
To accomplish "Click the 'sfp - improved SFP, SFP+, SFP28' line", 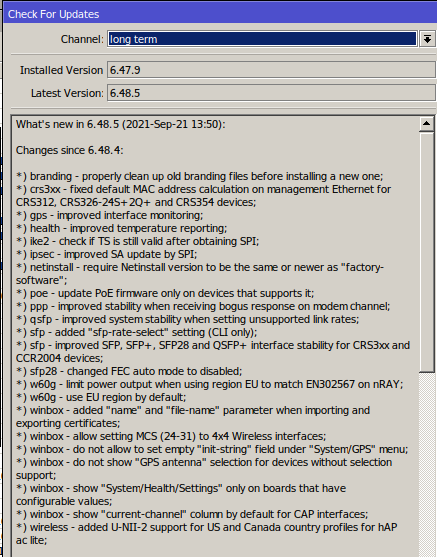I will (x=213, y=352).
